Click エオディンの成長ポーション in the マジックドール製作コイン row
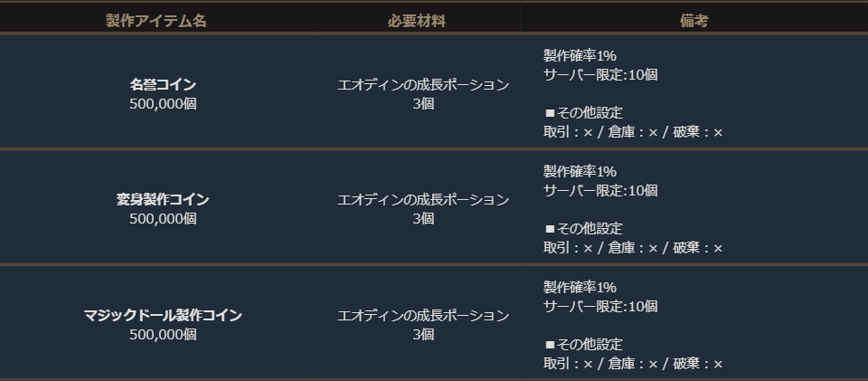868x381 pixels. [x=423, y=315]
